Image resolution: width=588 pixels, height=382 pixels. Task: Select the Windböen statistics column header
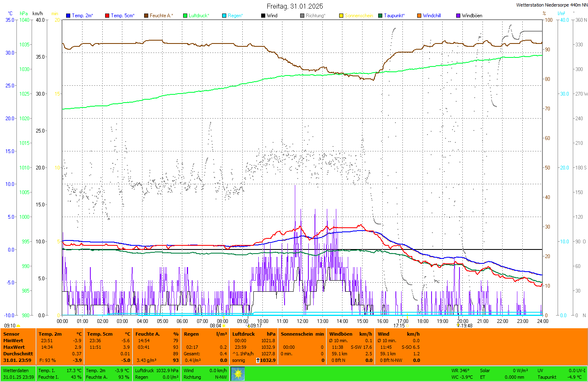(341, 334)
